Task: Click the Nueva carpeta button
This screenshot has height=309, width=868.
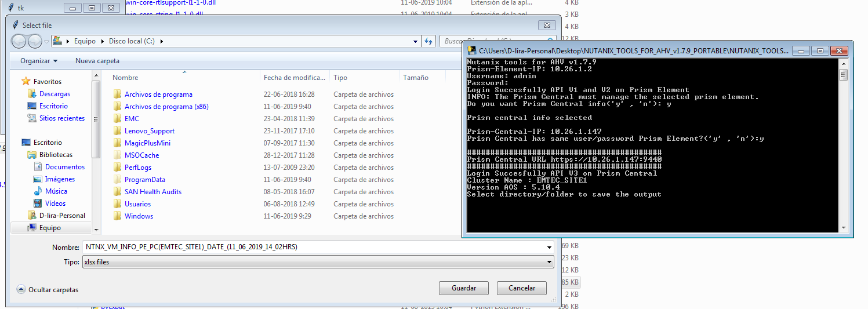Action: tap(97, 61)
